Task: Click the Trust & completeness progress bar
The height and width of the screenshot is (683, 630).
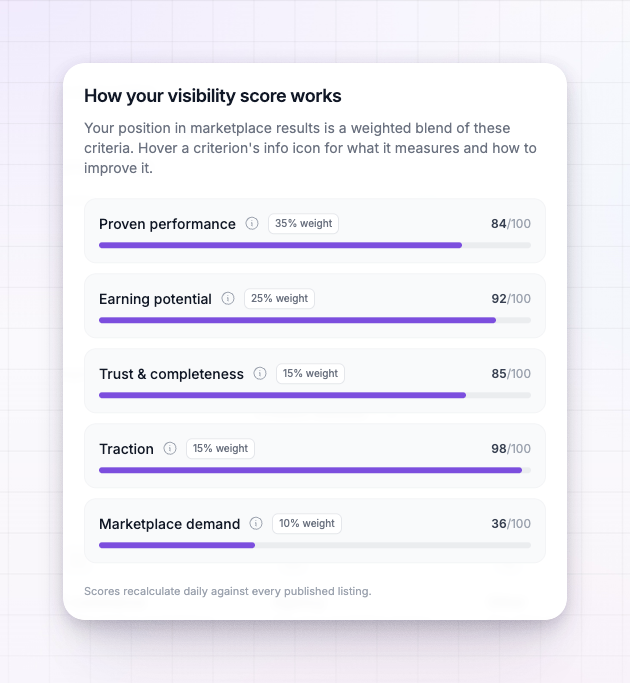Action: point(315,395)
